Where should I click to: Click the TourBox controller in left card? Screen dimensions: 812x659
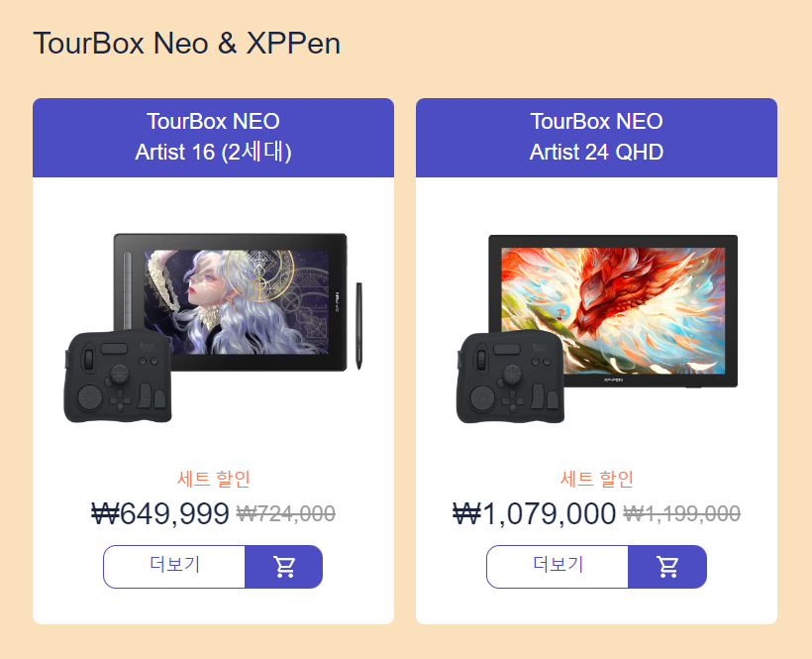(118, 376)
